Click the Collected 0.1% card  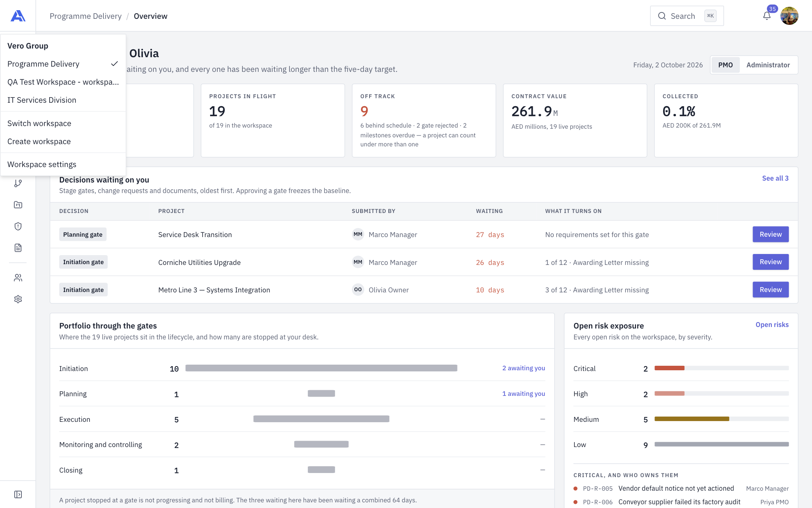click(x=726, y=120)
